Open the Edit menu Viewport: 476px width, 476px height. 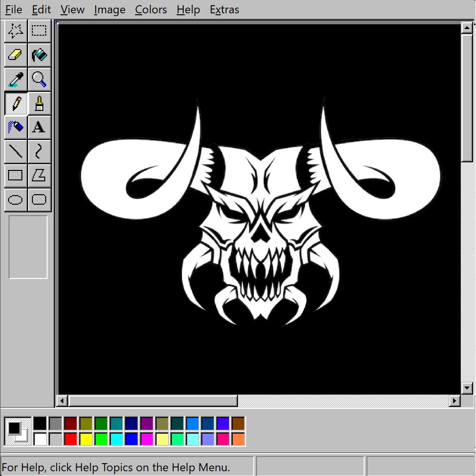pos(41,10)
